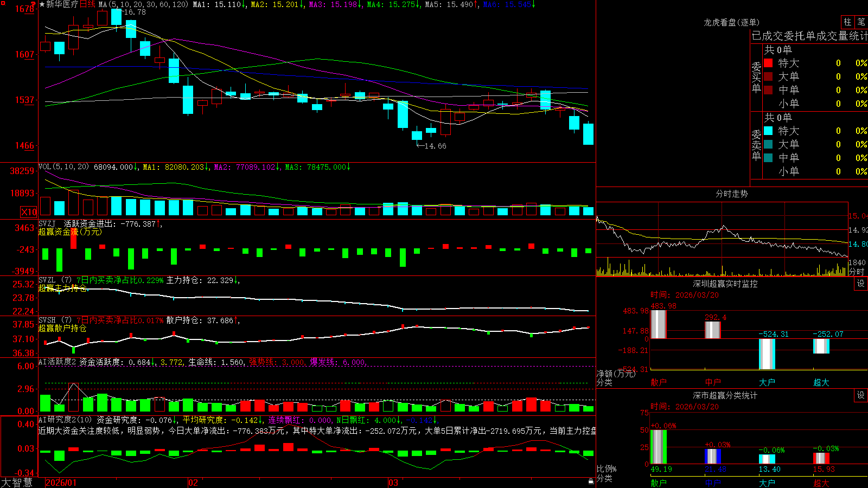Click the 主力持仓: 22.329 value
Screen dimensions: 868x488
tap(200, 280)
